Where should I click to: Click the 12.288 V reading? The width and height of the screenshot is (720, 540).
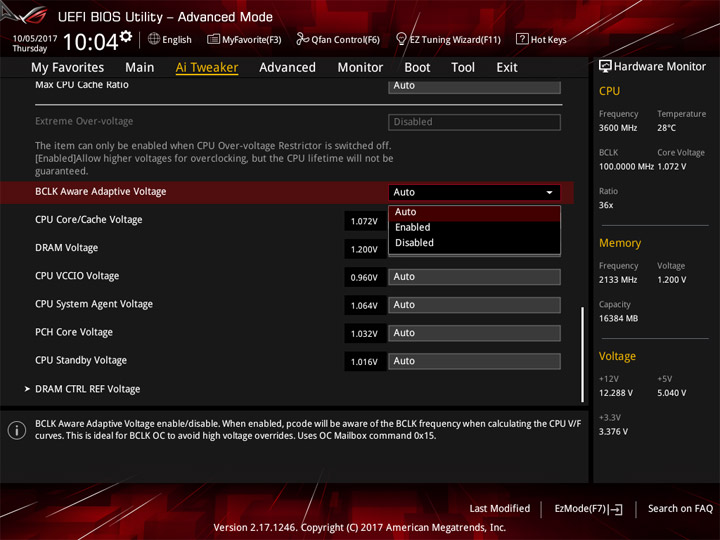tap(616, 393)
